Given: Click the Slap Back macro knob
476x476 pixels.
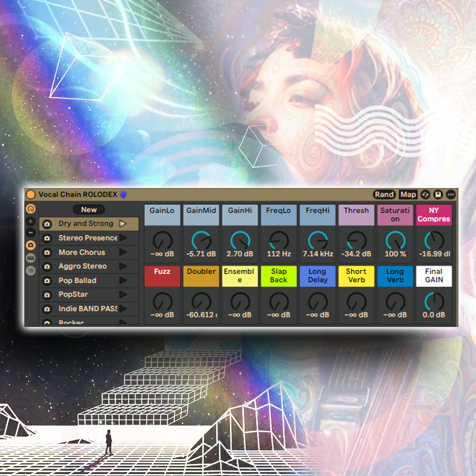Looking at the screenshot, I should pyautogui.click(x=279, y=302).
